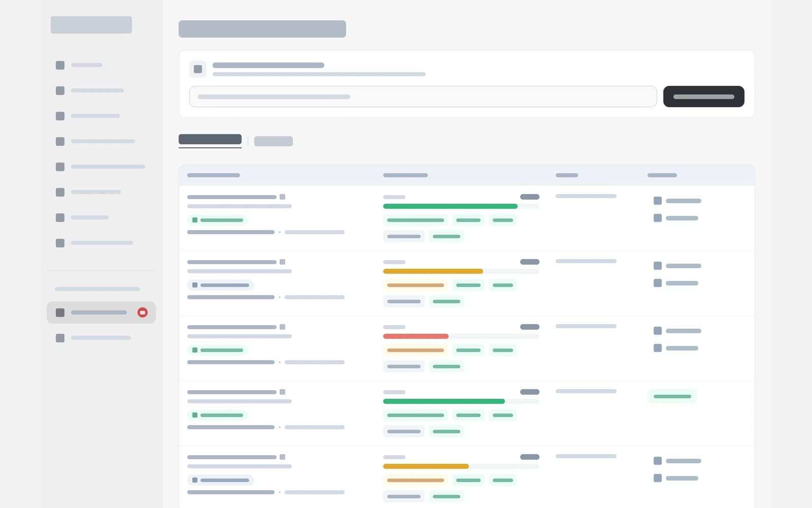Click the fifth sidebar navigation icon

[60, 167]
